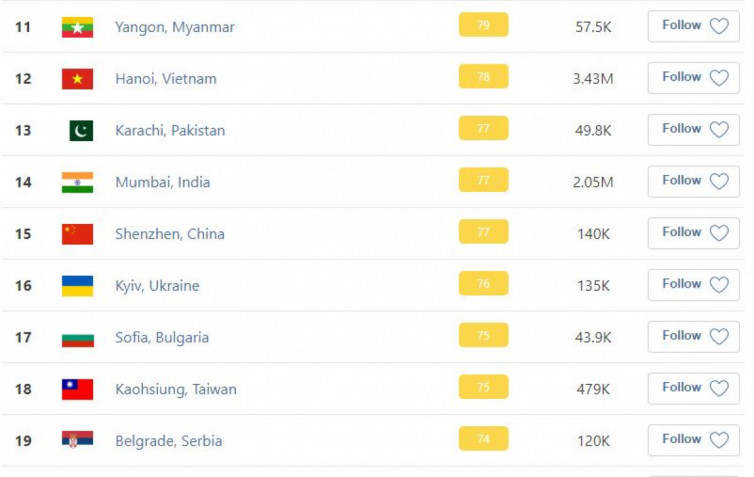
Task: Open the Hanoi, Vietnam city link
Action: pos(166,79)
